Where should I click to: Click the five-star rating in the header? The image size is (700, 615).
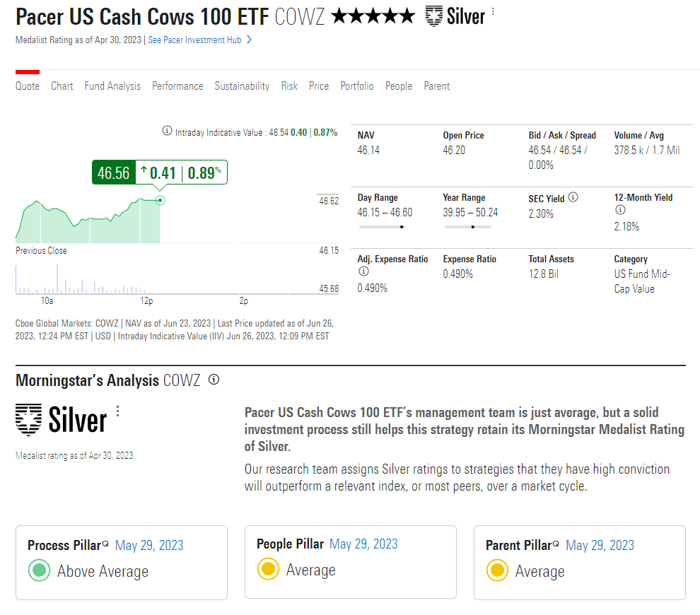coord(373,16)
